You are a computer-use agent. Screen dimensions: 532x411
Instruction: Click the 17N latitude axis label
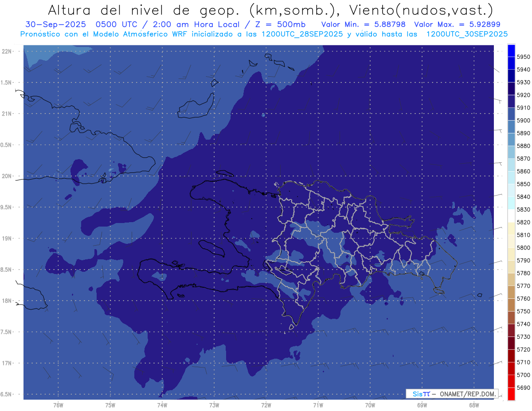[7, 363]
